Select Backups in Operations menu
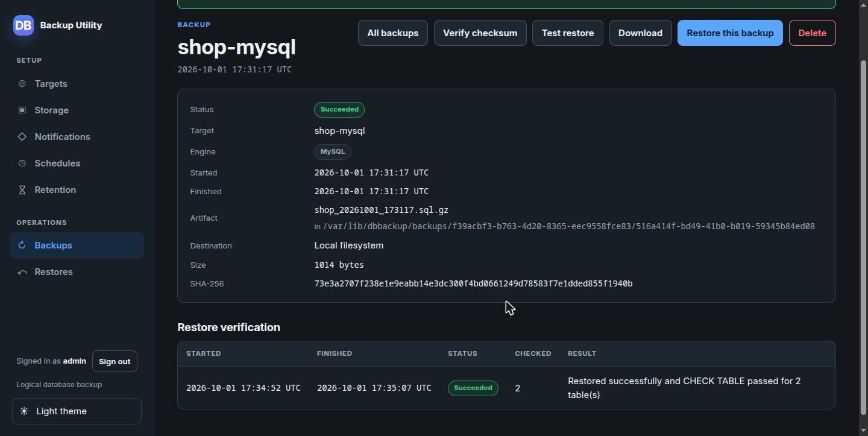 point(77,245)
